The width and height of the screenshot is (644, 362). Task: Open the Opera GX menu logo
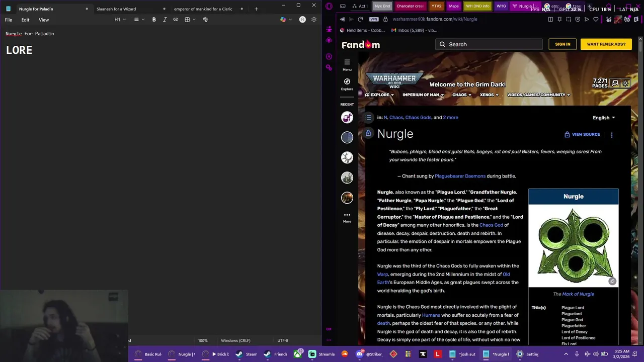click(329, 6)
